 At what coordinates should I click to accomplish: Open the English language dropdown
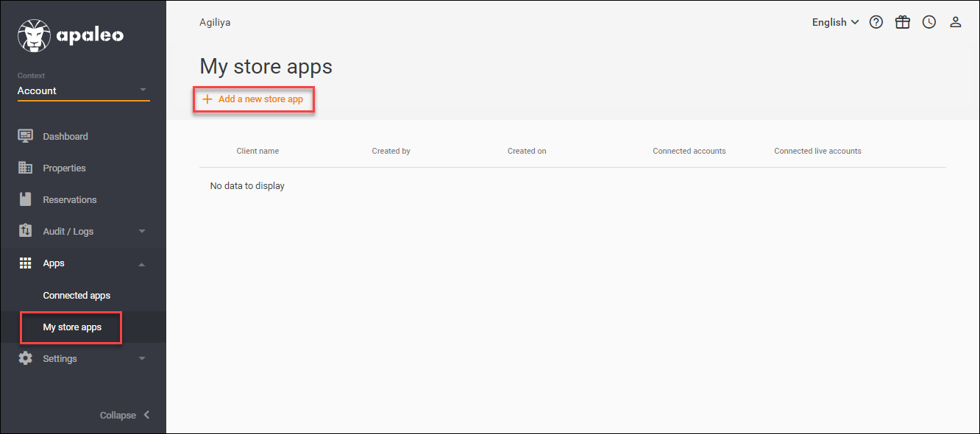835,22
